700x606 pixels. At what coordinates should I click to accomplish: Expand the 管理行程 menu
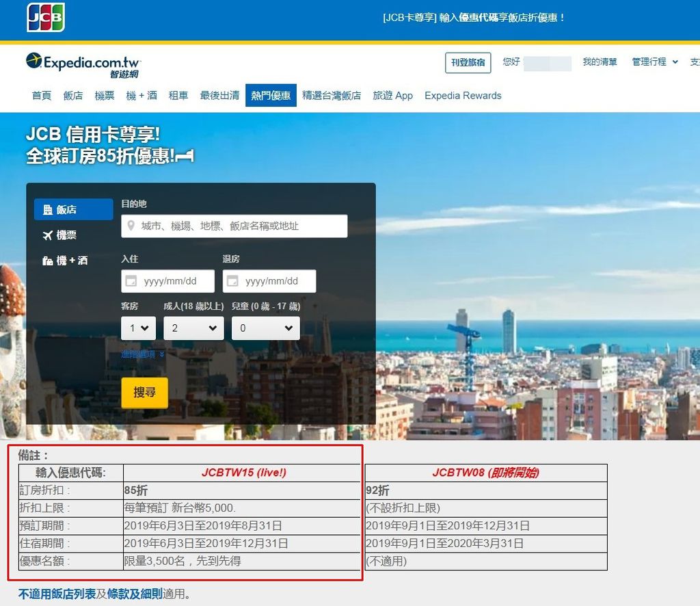[x=654, y=62]
